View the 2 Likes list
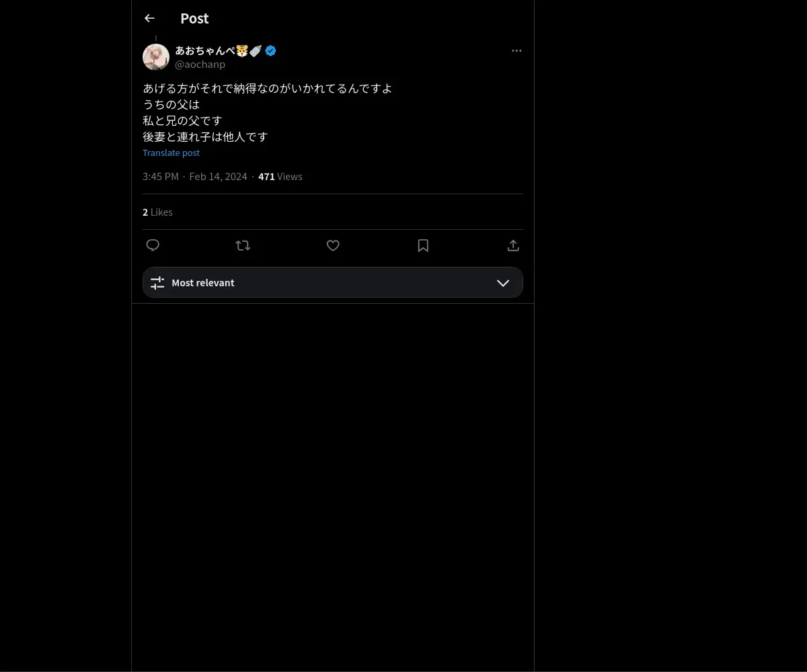807x672 pixels. [x=157, y=212]
